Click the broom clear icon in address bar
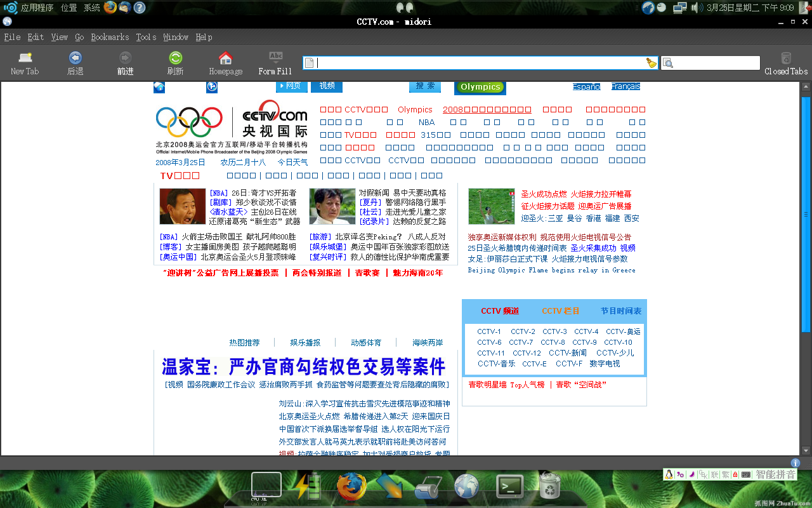The height and width of the screenshot is (508, 812). coord(652,63)
